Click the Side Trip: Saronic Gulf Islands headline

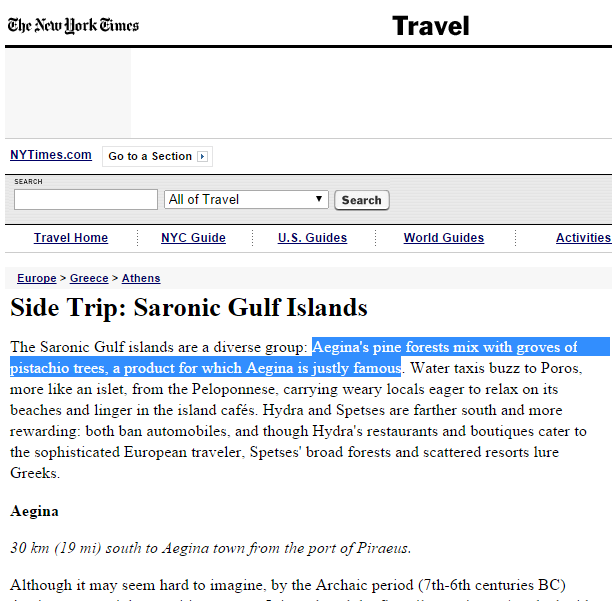point(189,308)
